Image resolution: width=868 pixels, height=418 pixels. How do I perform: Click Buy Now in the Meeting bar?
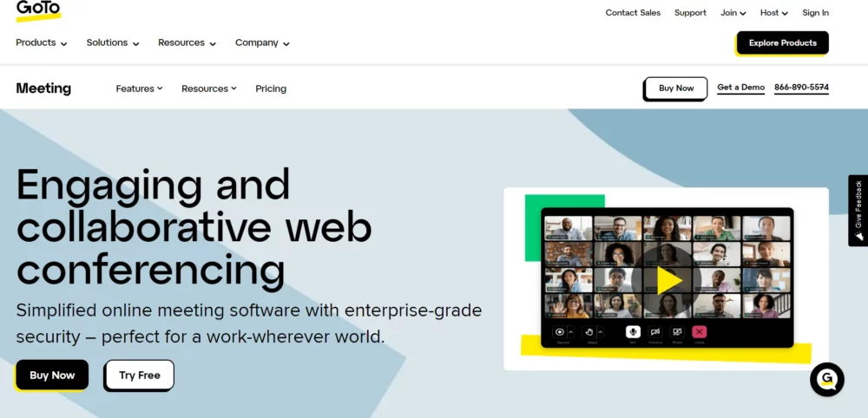tap(676, 88)
